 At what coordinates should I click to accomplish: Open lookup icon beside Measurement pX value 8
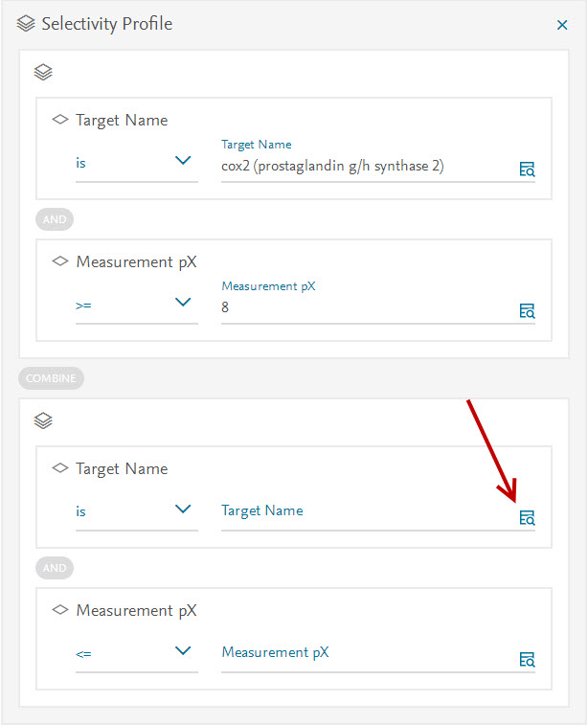click(x=527, y=310)
